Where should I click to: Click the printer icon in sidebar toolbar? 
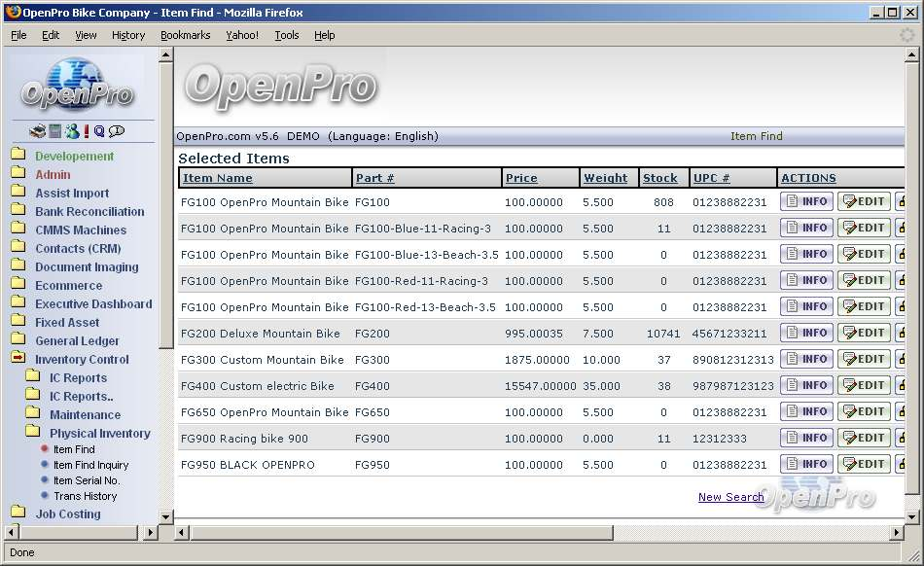coord(38,131)
